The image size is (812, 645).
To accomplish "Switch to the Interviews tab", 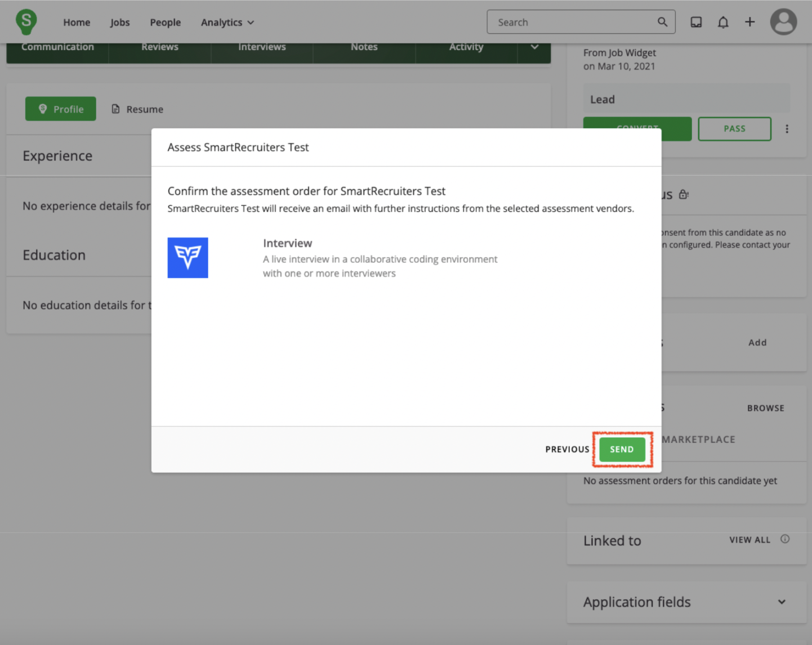I will coord(262,47).
